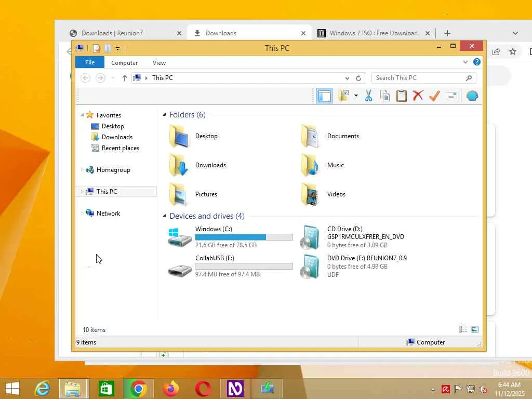Click the folder options icon with checkmark
The image size is (532, 399).
pos(344,96)
